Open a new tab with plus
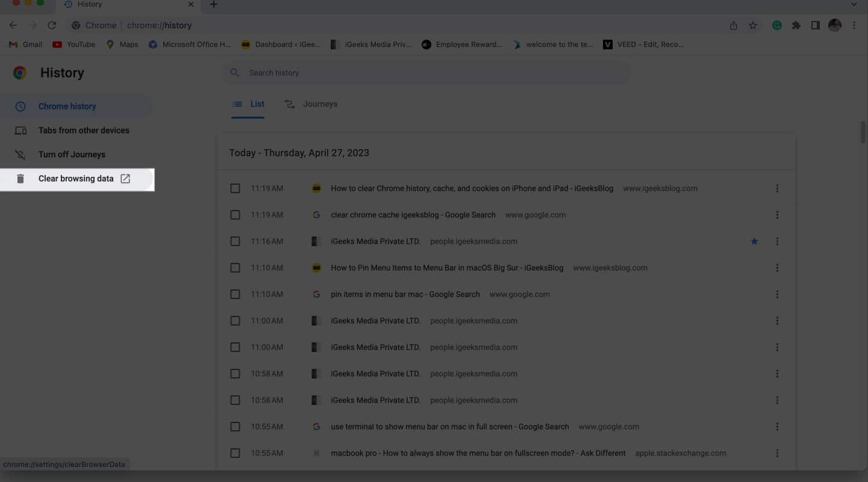Image resolution: width=868 pixels, height=482 pixels. point(213,5)
